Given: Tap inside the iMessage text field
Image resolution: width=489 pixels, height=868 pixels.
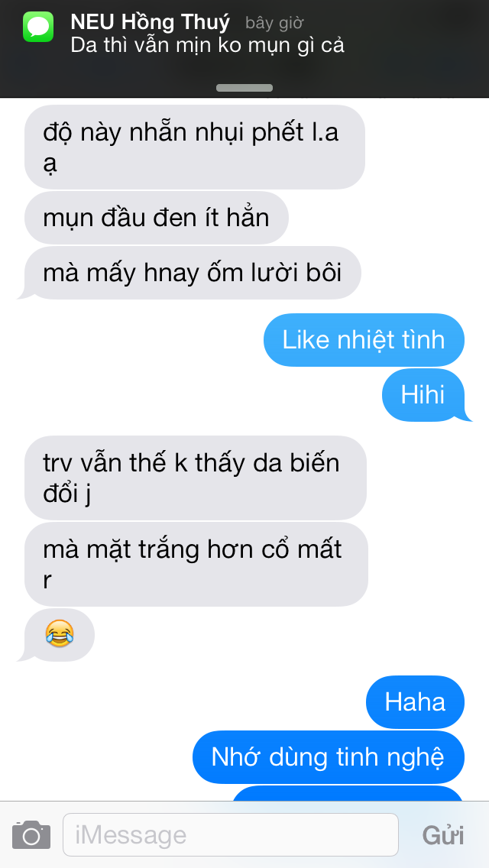Looking at the screenshot, I should pyautogui.click(x=231, y=834).
